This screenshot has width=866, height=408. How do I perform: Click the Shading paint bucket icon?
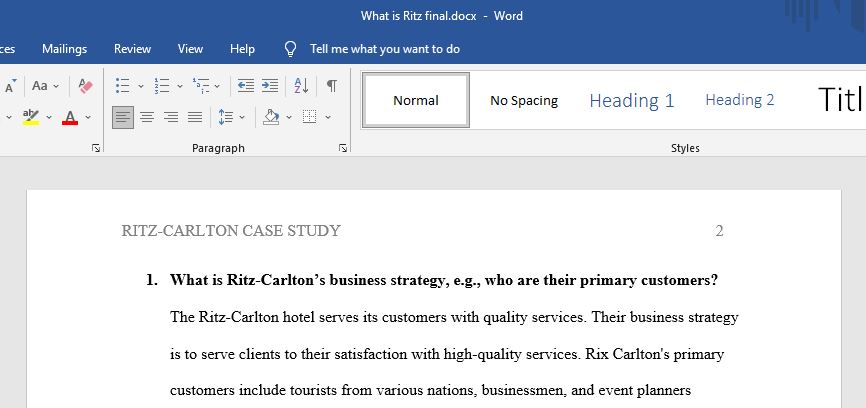[x=271, y=117]
